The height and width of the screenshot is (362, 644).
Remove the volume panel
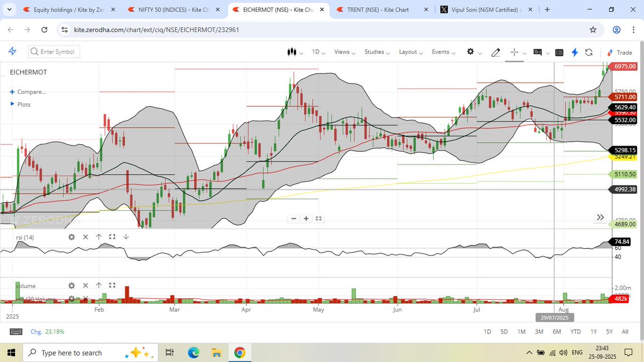[x=85, y=286]
